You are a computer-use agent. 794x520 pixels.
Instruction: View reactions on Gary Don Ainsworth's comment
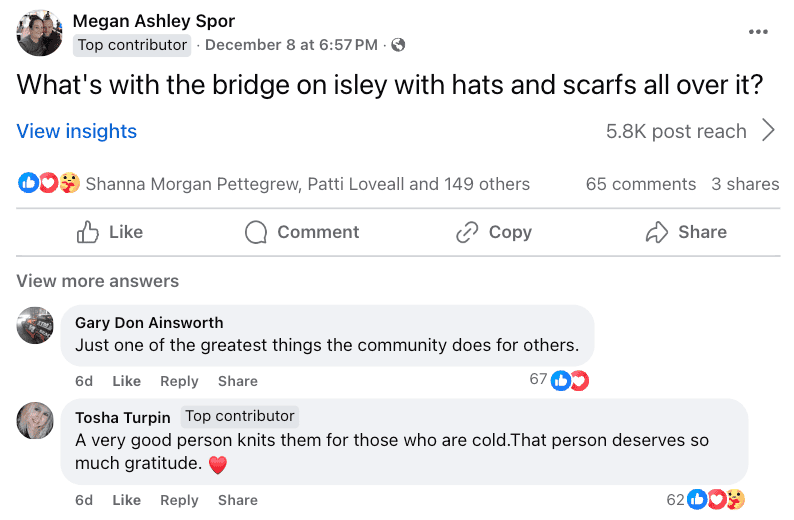coord(569,380)
